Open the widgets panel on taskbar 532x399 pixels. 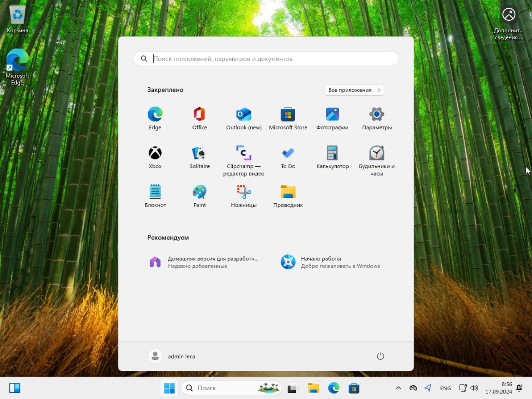15,388
